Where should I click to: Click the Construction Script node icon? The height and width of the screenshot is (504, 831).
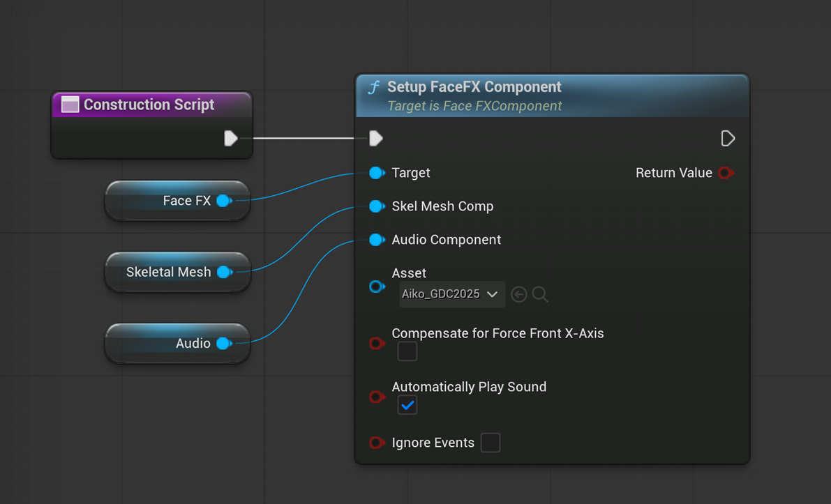tap(70, 105)
